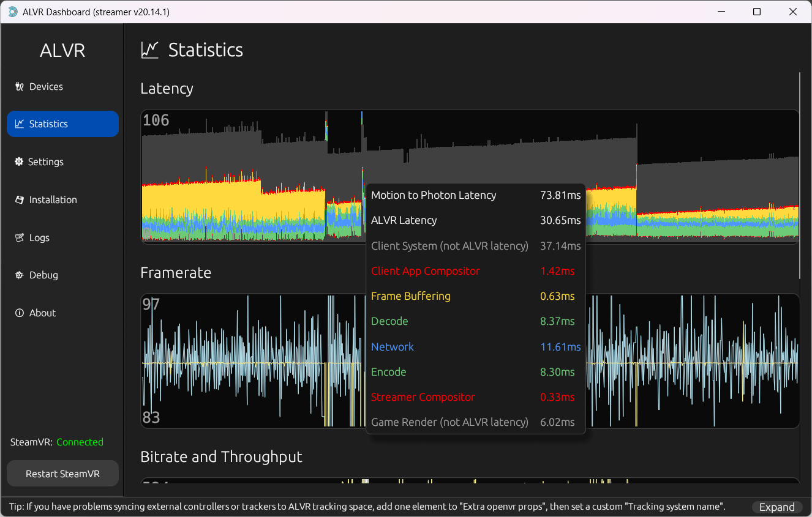Click the Statistics chart icon in sidebar
The image size is (812, 517).
coord(19,124)
